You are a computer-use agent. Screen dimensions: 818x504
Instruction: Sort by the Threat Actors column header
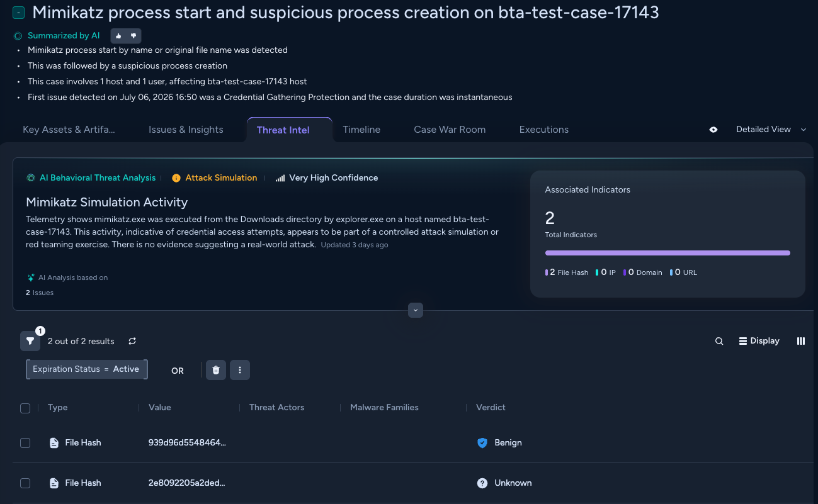click(x=276, y=408)
